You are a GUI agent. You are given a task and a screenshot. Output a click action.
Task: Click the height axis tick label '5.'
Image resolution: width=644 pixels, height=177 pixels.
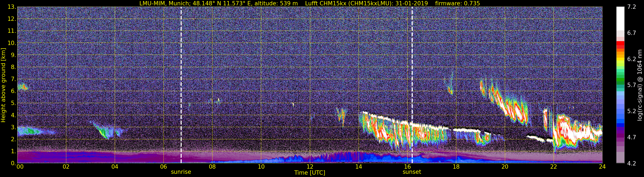point(13,103)
